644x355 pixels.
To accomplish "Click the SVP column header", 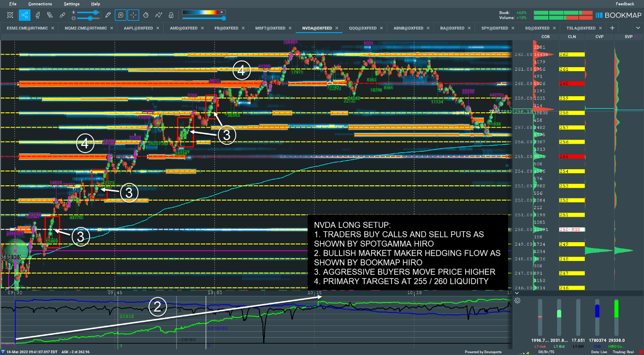I will pyautogui.click(x=628, y=36).
